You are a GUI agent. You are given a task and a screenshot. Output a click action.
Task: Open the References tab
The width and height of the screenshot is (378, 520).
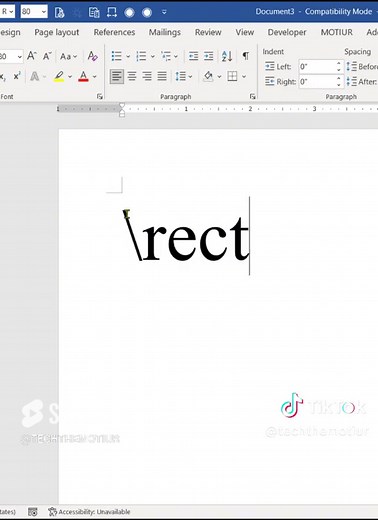(x=114, y=32)
